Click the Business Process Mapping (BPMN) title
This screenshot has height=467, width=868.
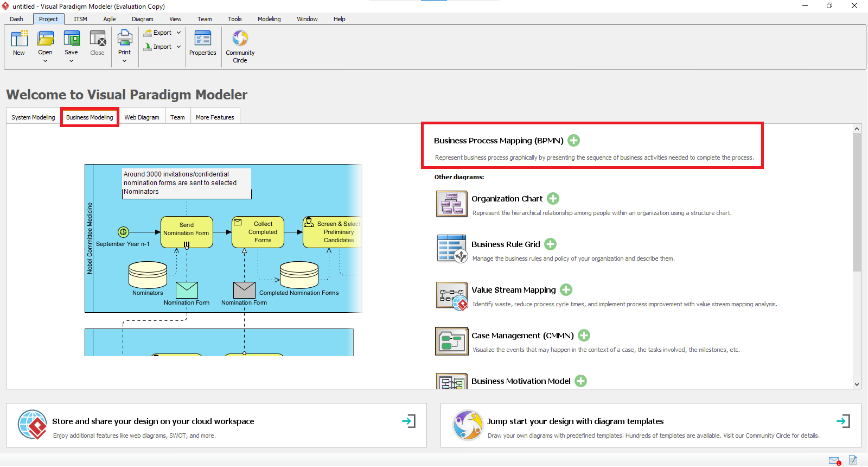499,141
